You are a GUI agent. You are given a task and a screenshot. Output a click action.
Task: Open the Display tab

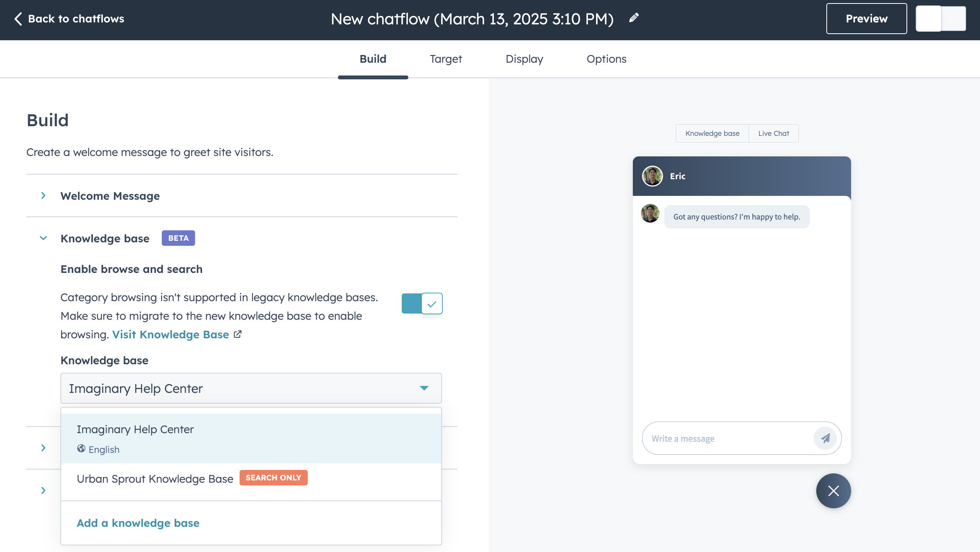click(524, 59)
